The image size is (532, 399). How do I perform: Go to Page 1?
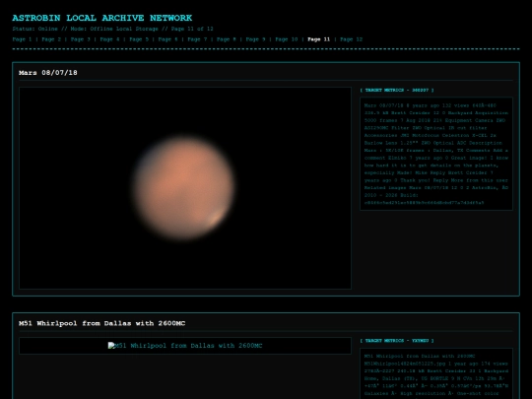click(22, 39)
